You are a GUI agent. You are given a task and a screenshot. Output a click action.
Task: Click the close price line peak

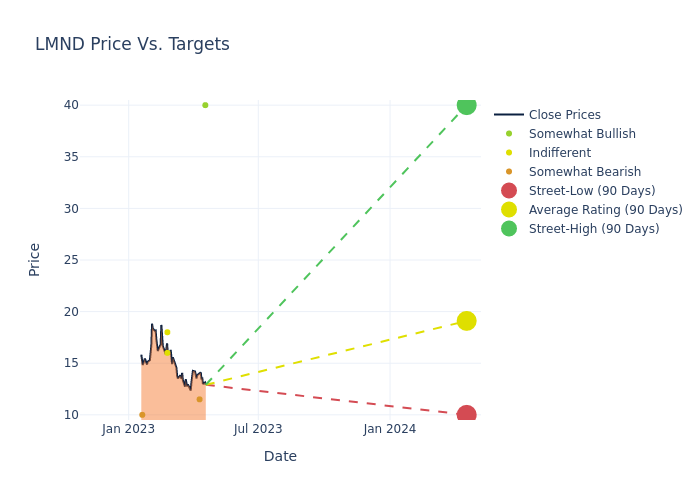[152, 324]
